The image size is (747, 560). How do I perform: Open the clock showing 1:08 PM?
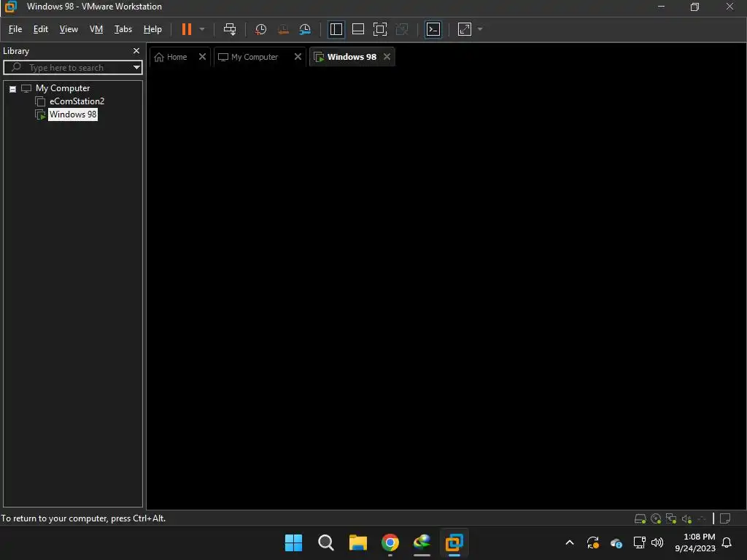pos(695,542)
